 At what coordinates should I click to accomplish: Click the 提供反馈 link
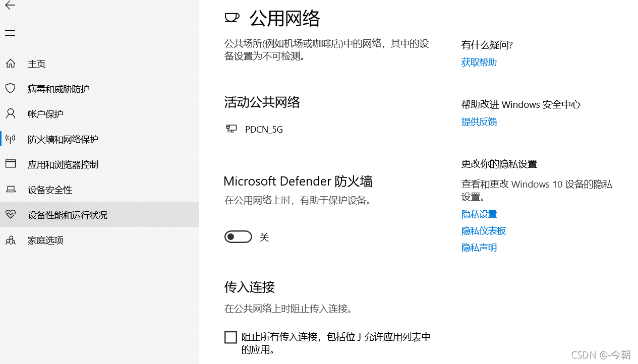coord(479,122)
